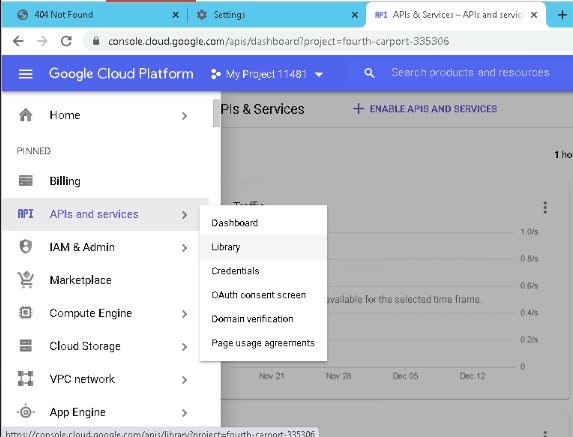This screenshot has height=437, width=573.
Task: Click the Cloud Storage icon
Action: click(x=26, y=346)
